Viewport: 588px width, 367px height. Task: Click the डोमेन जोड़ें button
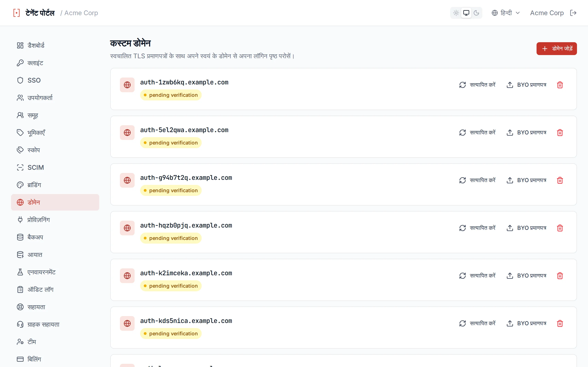(556, 49)
